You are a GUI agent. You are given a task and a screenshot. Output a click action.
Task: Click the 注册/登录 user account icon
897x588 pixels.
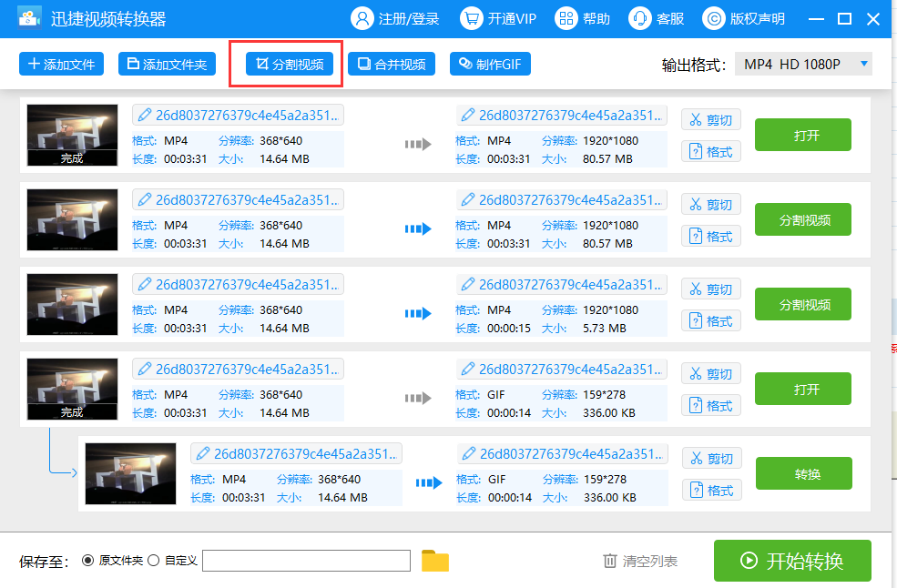click(x=362, y=18)
